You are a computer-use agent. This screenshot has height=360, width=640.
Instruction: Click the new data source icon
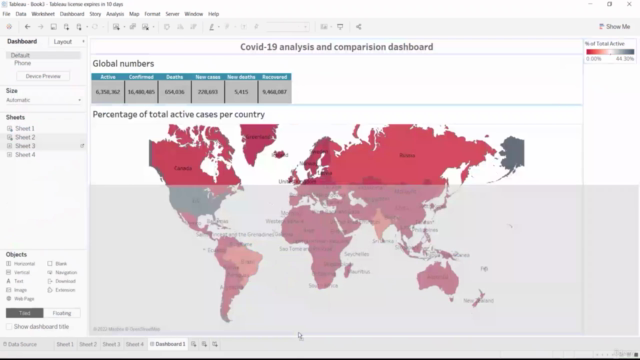coord(66,27)
